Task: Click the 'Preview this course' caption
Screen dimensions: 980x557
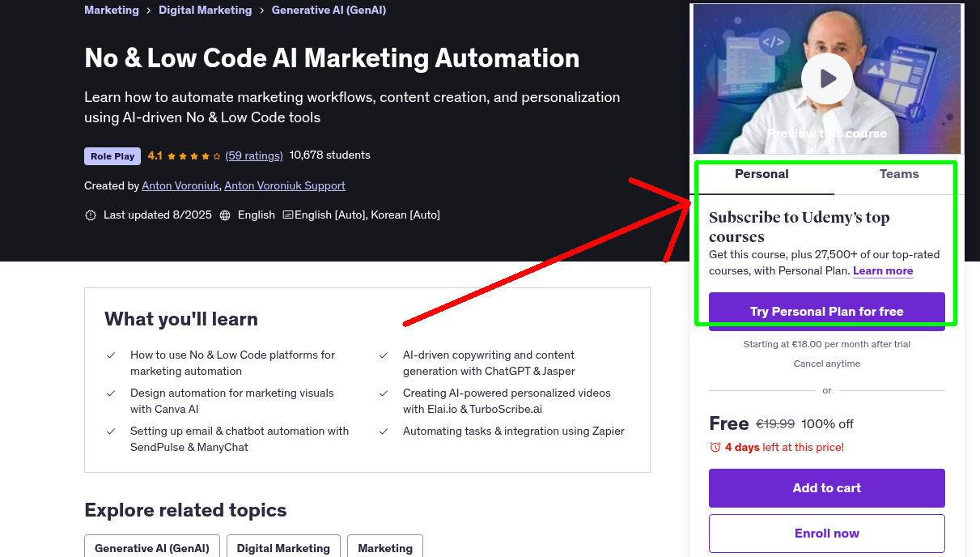Action: click(x=827, y=134)
